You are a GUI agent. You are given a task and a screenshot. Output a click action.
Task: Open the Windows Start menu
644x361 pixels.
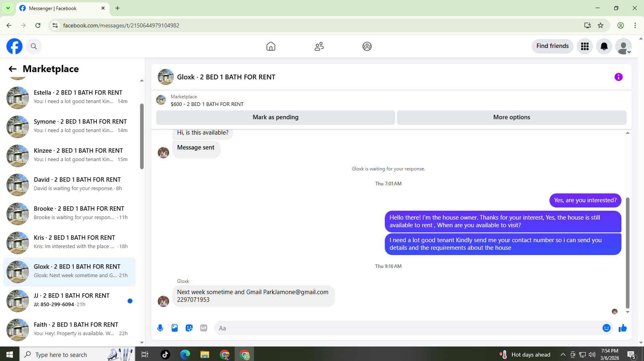point(10,354)
